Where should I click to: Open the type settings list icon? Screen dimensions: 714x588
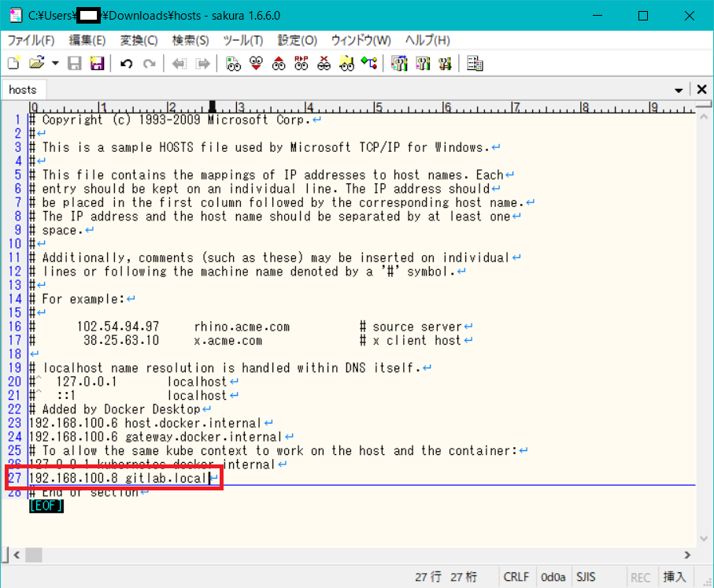point(399,63)
